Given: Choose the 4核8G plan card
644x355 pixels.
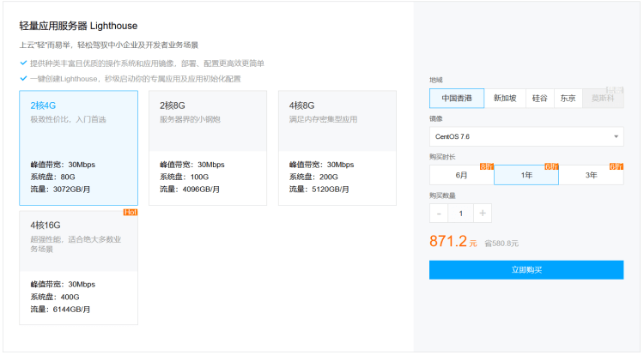Looking at the screenshot, I should (x=337, y=148).
